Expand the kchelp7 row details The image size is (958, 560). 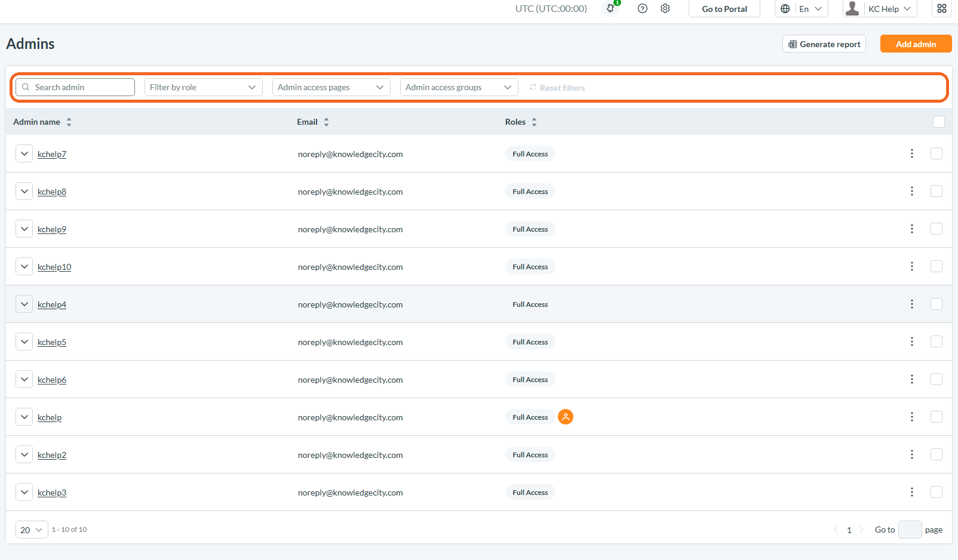click(24, 153)
